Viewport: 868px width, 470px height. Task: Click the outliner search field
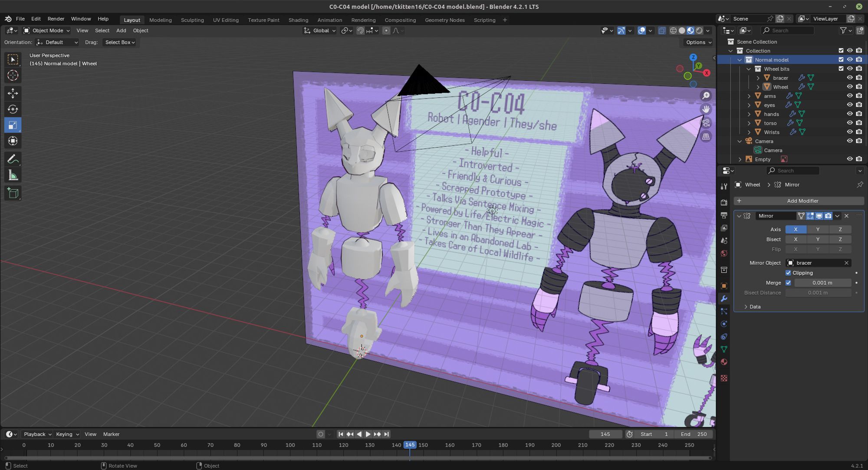pyautogui.click(x=788, y=30)
